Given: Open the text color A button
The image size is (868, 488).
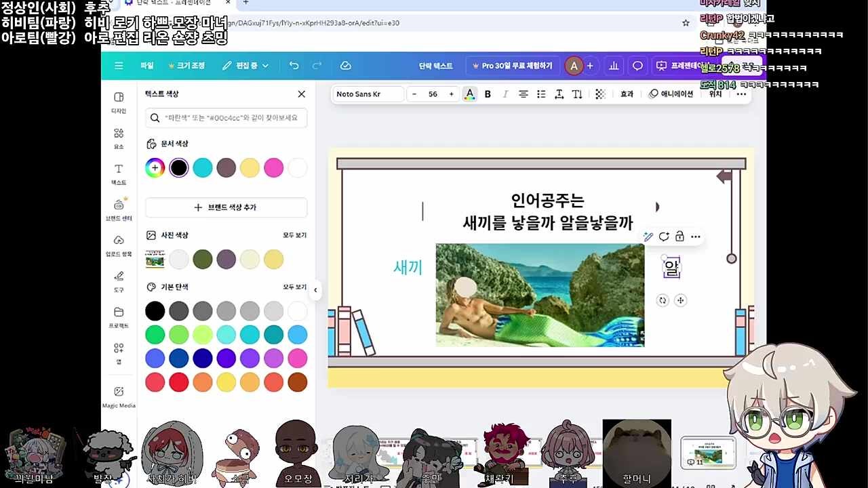Looking at the screenshot, I should click(469, 94).
